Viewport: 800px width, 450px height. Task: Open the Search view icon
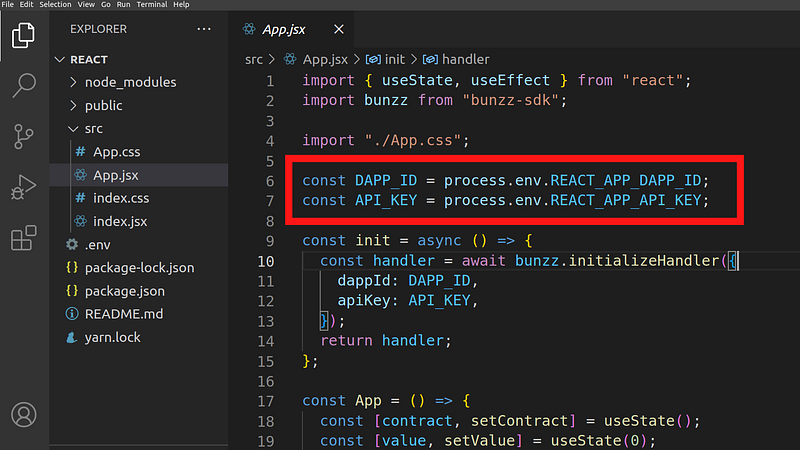pos(23,86)
